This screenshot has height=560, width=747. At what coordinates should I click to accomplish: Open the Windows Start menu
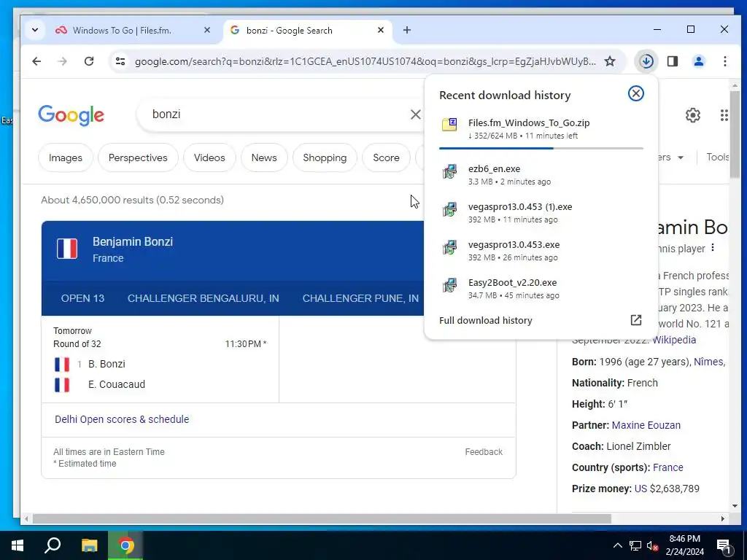click(x=18, y=545)
